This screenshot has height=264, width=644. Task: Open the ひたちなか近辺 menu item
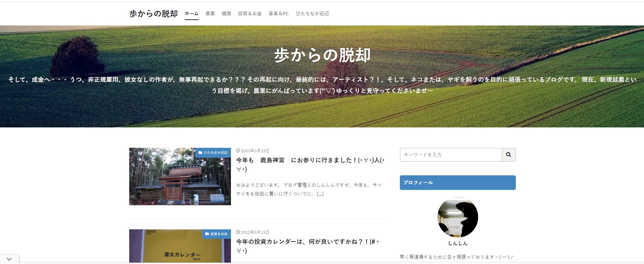[312, 14]
